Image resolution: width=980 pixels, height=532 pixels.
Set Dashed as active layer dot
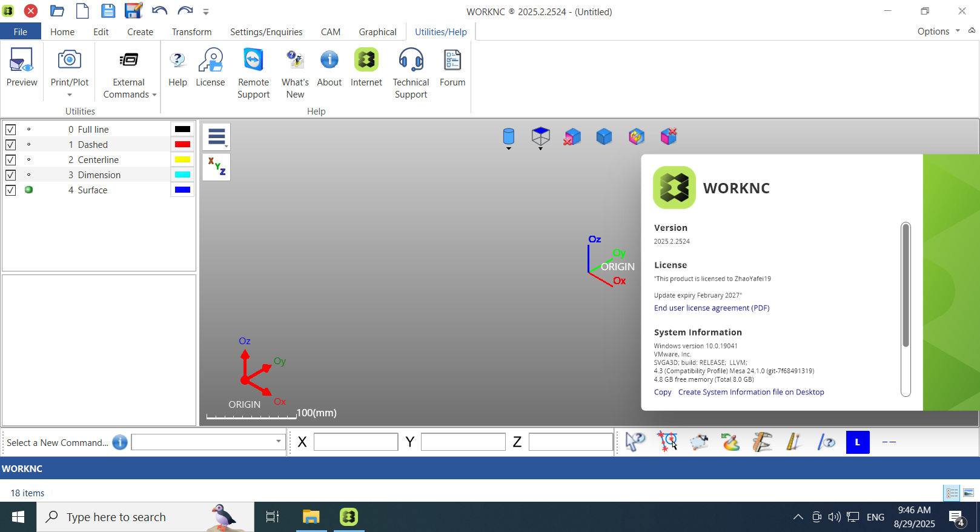(28, 144)
